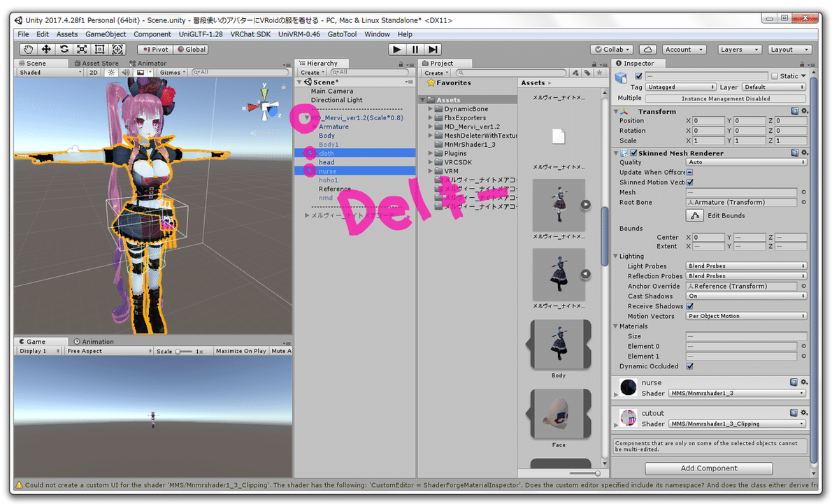
Task: Search by type in Project panel
Action: (x=576, y=73)
